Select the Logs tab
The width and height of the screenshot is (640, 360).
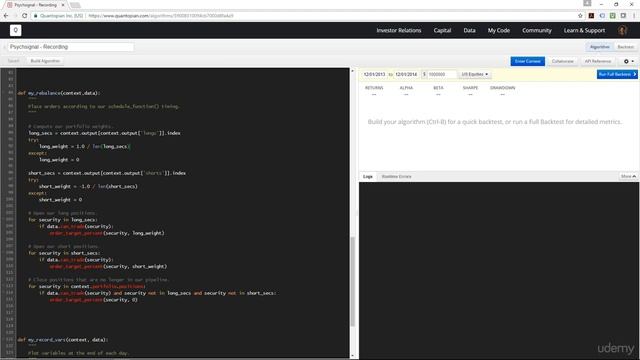click(368, 176)
